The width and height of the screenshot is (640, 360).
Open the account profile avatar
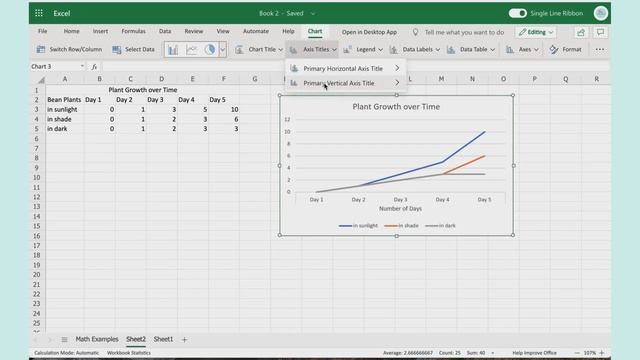click(x=601, y=13)
